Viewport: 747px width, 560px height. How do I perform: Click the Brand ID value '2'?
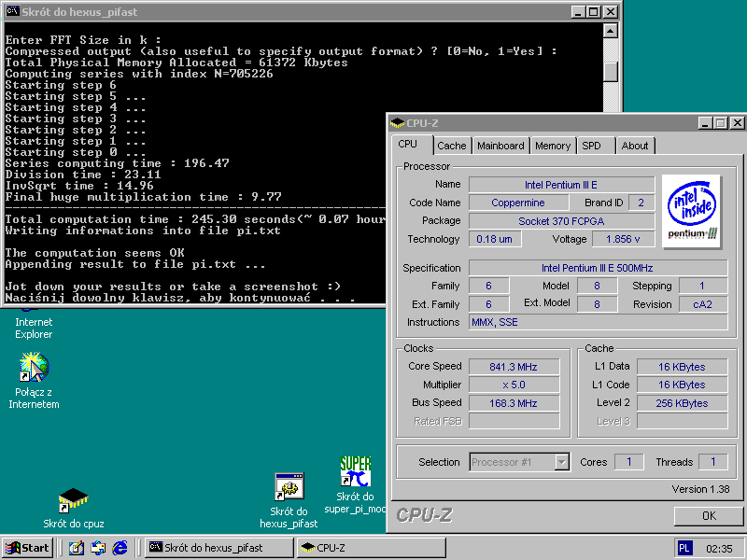coord(641,203)
